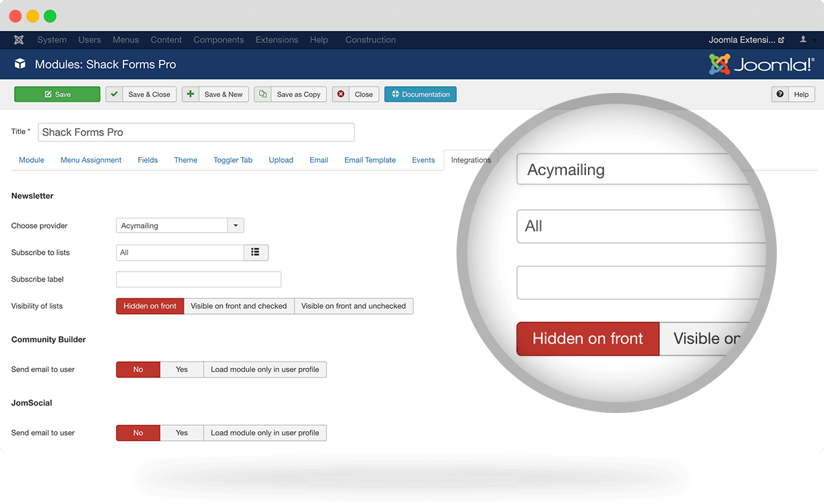Switch to the Module tab
824x504 pixels.
32,160
